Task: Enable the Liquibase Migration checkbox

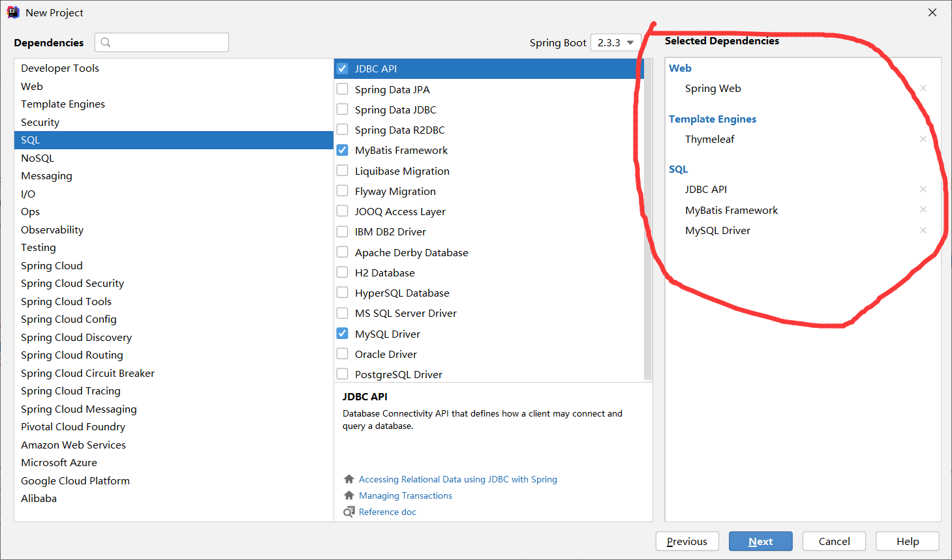Action: coord(342,170)
